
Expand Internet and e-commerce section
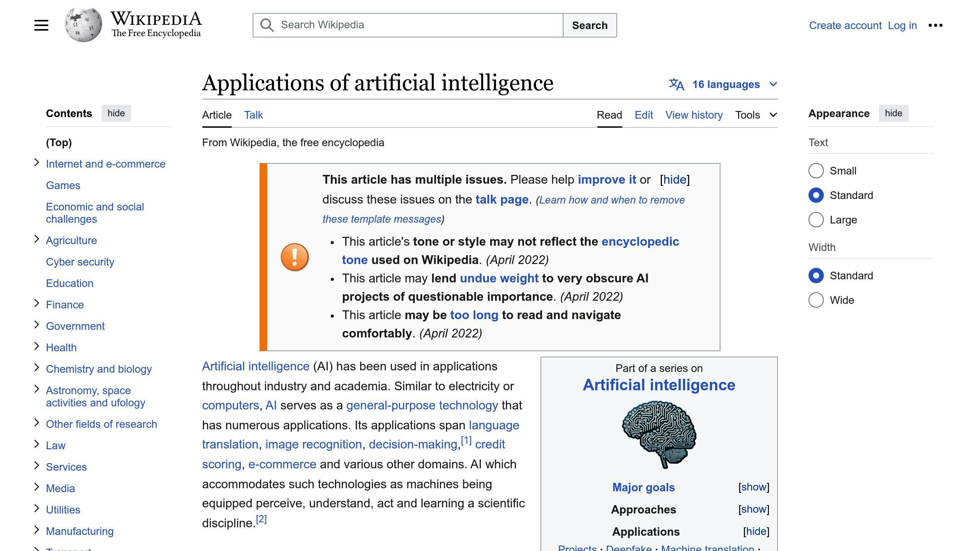pyautogui.click(x=37, y=163)
